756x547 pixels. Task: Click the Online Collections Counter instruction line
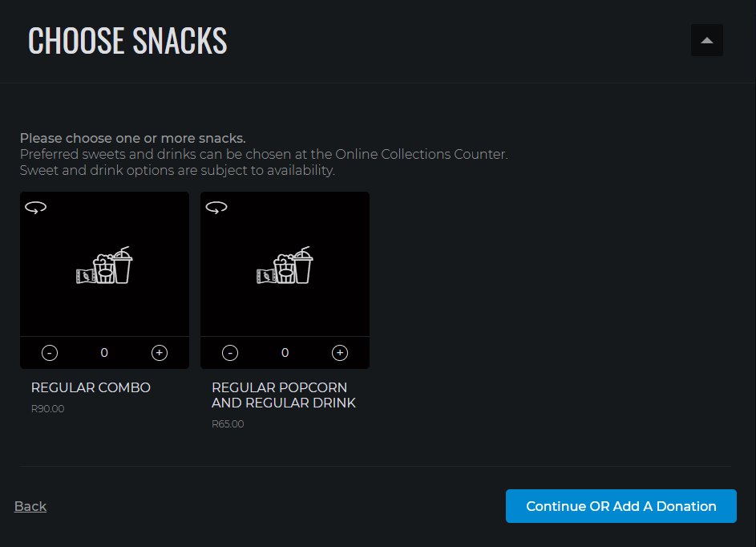[264, 154]
